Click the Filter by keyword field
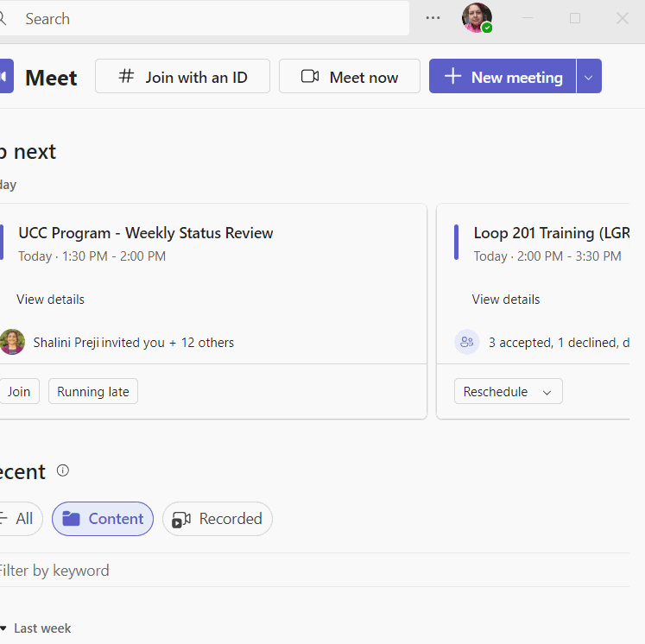Image resolution: width=645 pixels, height=644 pixels. pyautogui.click(x=173, y=571)
